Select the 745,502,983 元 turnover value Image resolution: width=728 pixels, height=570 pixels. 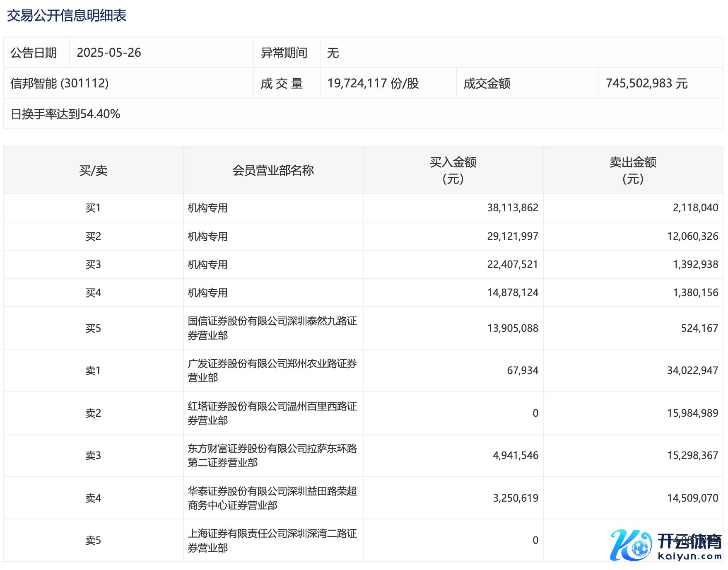click(646, 83)
